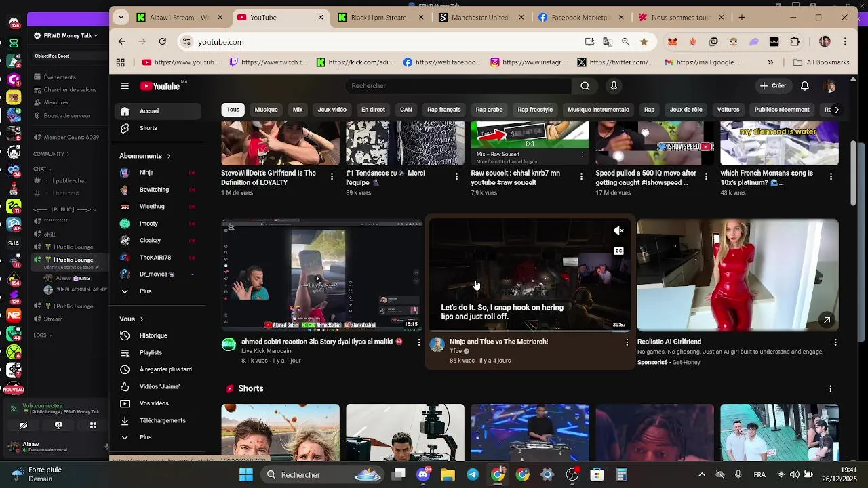868x488 pixels.
Task: Open Discord Événements
Action: tap(60, 77)
